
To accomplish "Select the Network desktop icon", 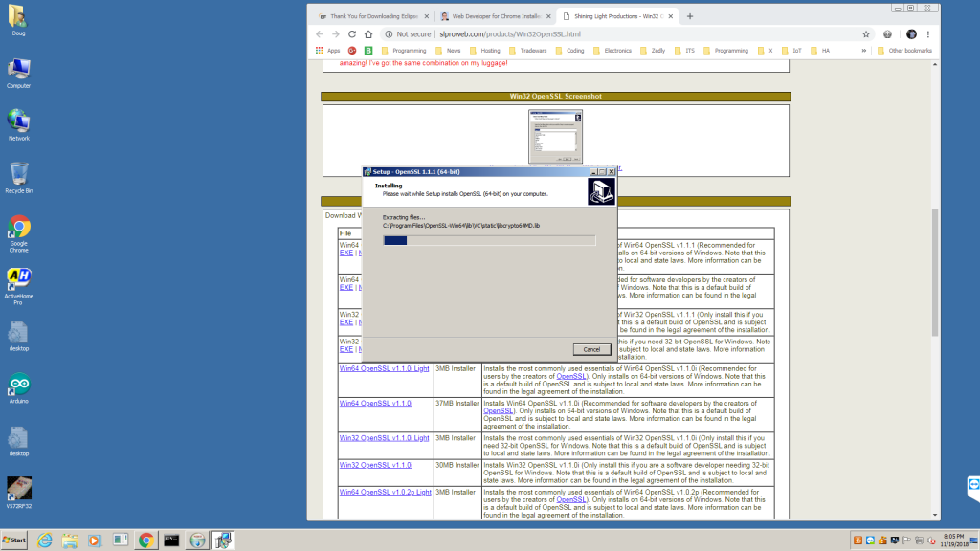I will pos(19,125).
